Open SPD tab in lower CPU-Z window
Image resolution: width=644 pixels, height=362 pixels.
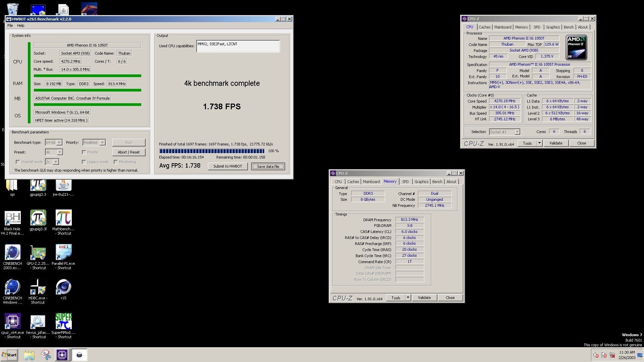406,182
